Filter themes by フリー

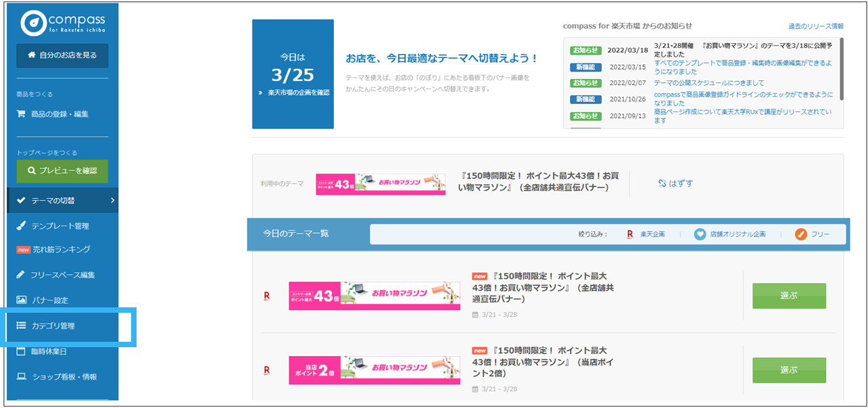click(813, 234)
